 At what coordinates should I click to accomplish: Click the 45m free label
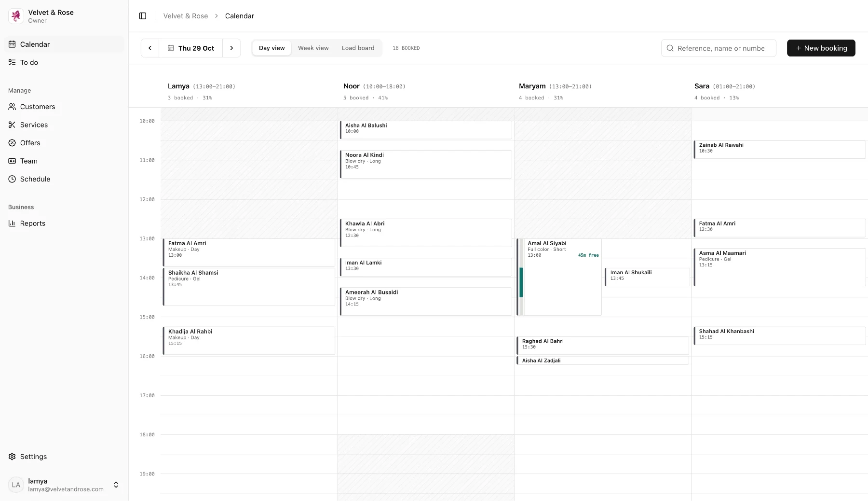588,255
